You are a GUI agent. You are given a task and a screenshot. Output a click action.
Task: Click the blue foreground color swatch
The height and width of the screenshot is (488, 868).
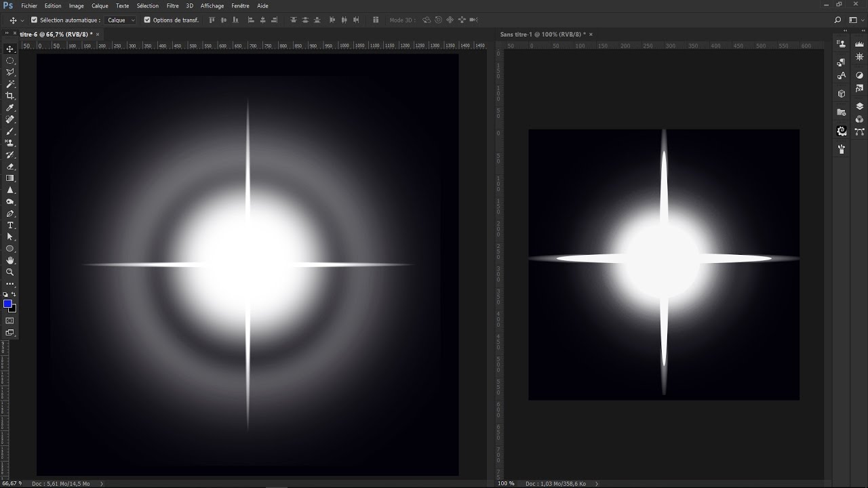(7, 304)
